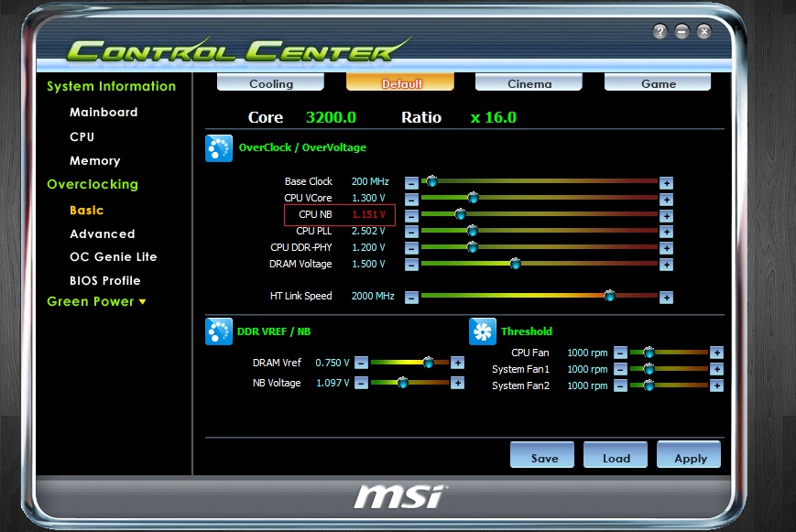Image resolution: width=796 pixels, height=532 pixels.
Task: Click the NB Voltage slider knob
Action: [x=403, y=382]
